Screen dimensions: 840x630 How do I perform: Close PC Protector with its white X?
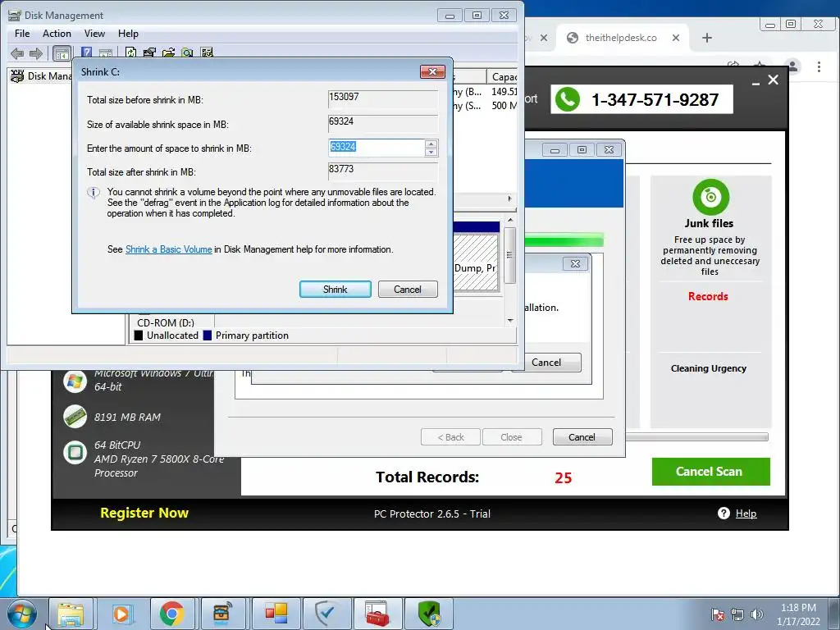tap(773, 80)
